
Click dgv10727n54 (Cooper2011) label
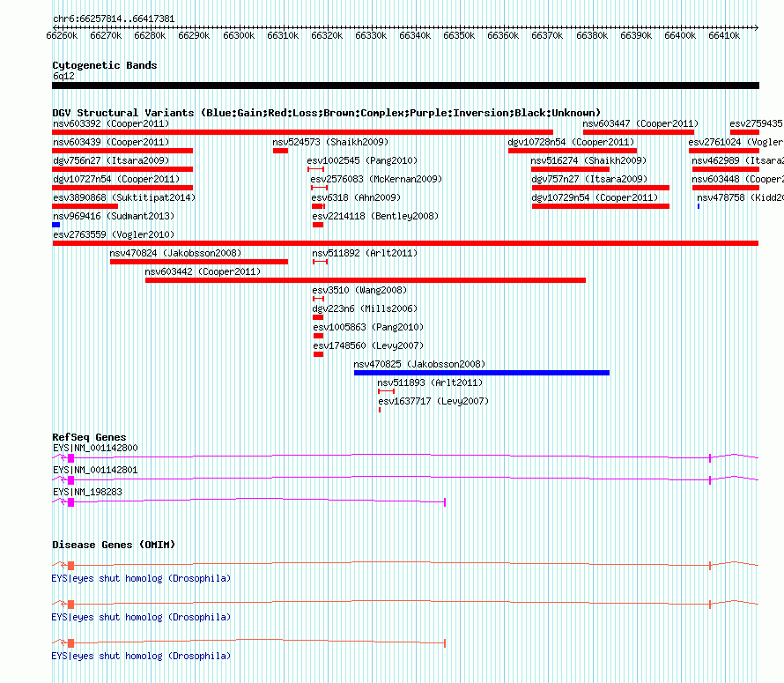coord(116,179)
